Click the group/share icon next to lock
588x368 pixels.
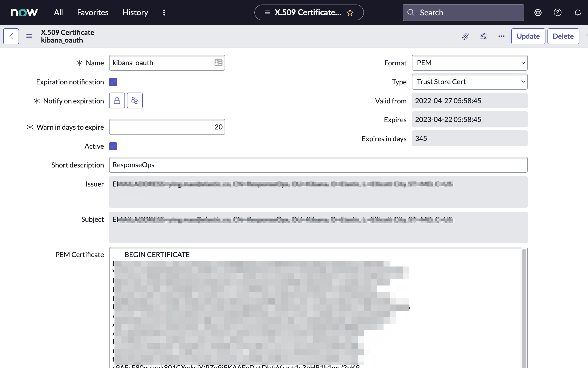pyautogui.click(x=135, y=100)
